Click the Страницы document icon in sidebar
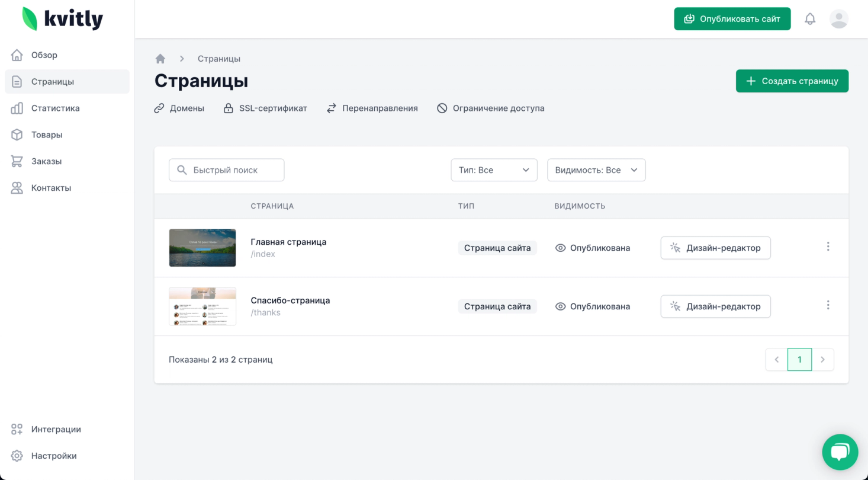The image size is (868, 480). click(x=17, y=82)
